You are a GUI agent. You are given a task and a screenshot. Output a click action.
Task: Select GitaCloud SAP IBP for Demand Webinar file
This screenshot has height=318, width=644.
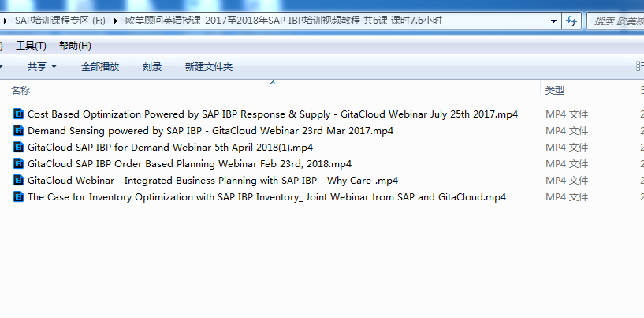170,147
